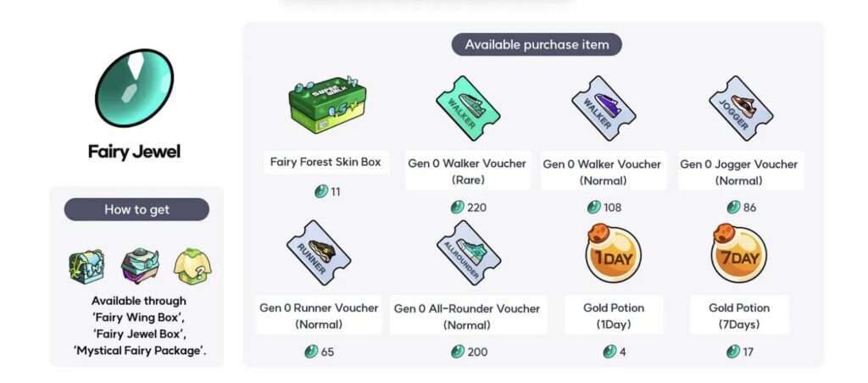This screenshot has width=868, height=383.
Task: Click the 'Available purchase item' header pill
Action: (537, 44)
